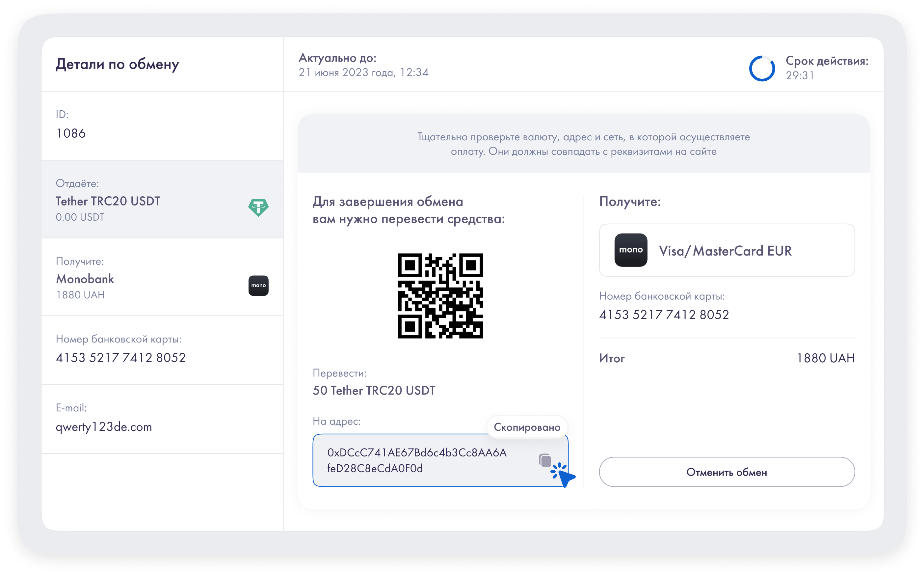The height and width of the screenshot is (575, 924).
Task: Click the Срок действия timer value 29:31
Action: [x=800, y=76]
